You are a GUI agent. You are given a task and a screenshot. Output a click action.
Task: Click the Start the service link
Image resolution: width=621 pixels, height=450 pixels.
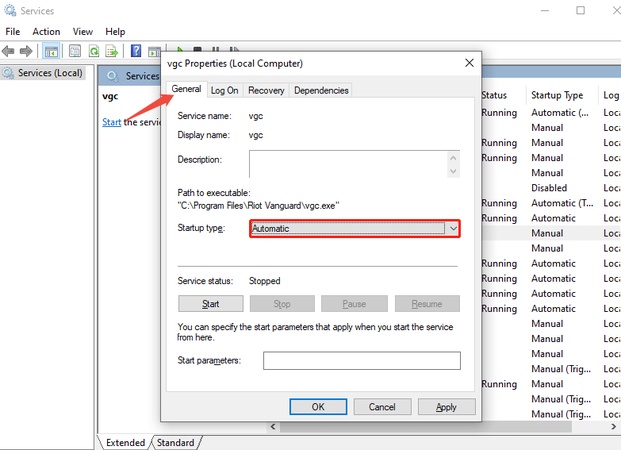112,122
